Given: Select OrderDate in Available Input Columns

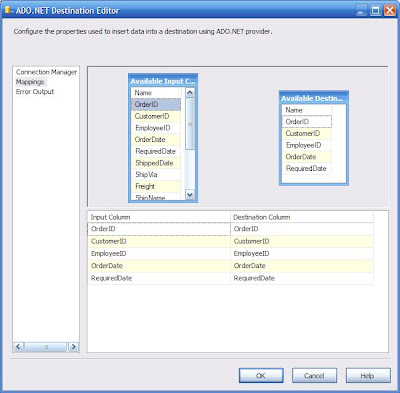Looking at the screenshot, I should coord(156,139).
